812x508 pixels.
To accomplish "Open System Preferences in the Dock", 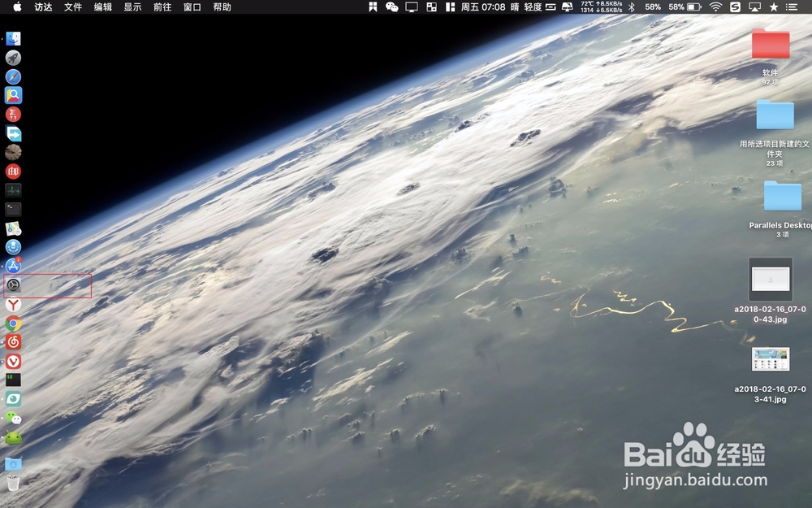I will [13, 284].
